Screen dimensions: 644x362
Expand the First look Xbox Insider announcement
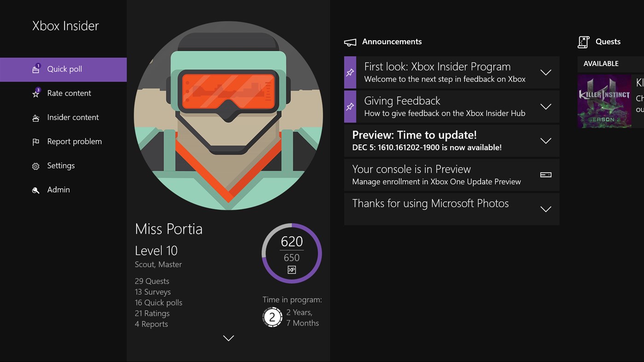545,72
